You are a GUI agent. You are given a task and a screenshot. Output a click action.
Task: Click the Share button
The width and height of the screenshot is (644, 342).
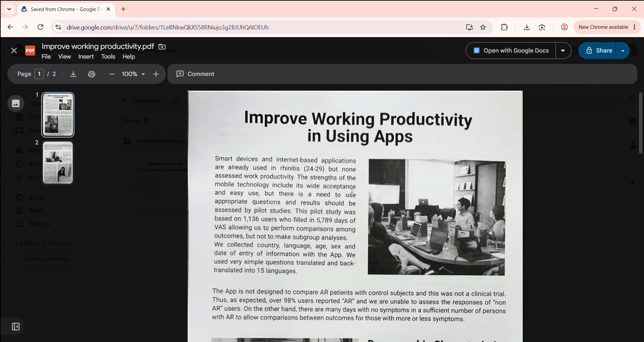[597, 51]
